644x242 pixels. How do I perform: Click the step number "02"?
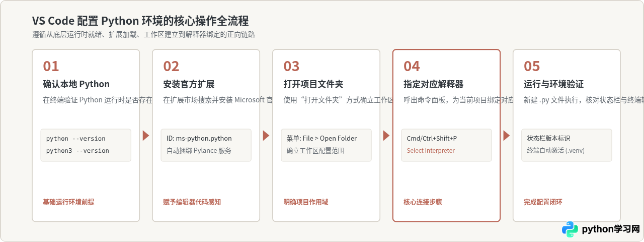coord(171,66)
